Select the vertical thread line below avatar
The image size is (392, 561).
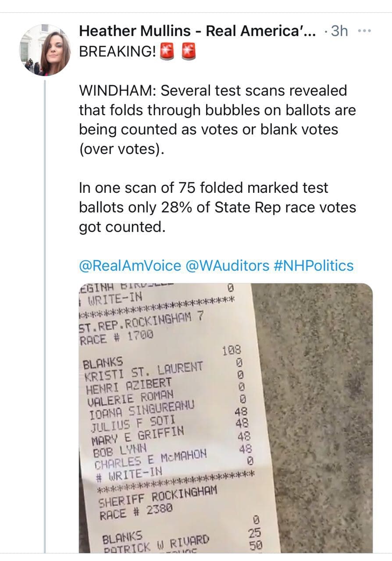click(45, 307)
